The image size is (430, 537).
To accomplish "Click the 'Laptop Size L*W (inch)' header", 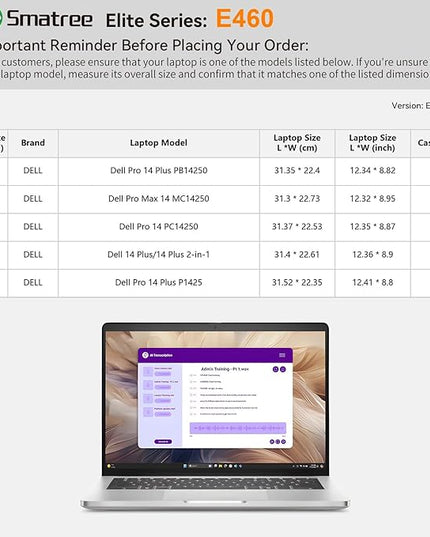I will pyautogui.click(x=372, y=143).
